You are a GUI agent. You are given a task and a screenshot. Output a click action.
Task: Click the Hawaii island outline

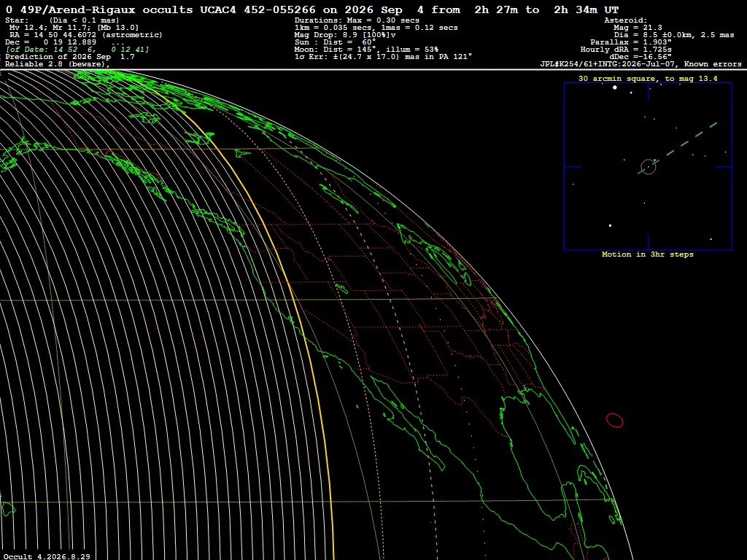pyautogui.click(x=7, y=508)
